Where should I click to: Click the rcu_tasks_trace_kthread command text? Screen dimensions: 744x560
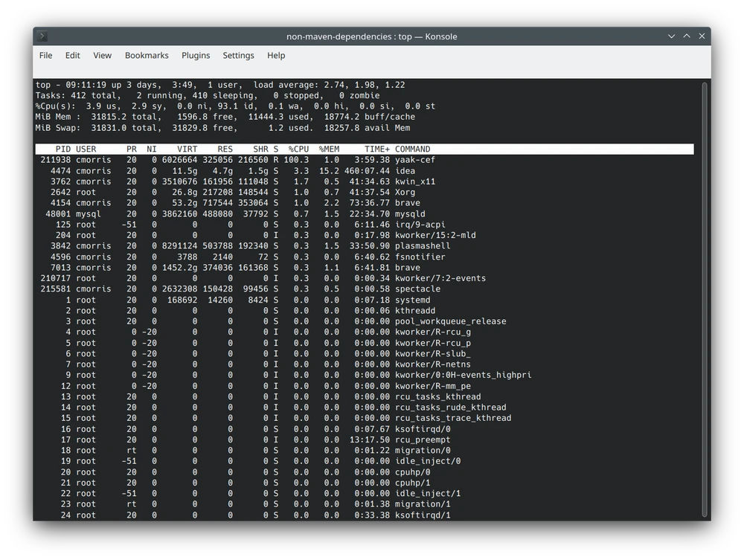pyautogui.click(x=452, y=418)
